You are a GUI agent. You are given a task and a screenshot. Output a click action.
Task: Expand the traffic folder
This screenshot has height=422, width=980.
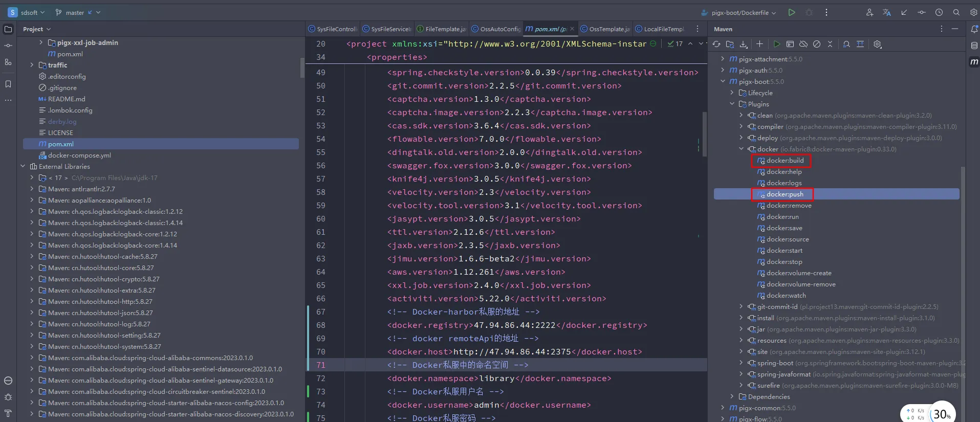click(32, 65)
